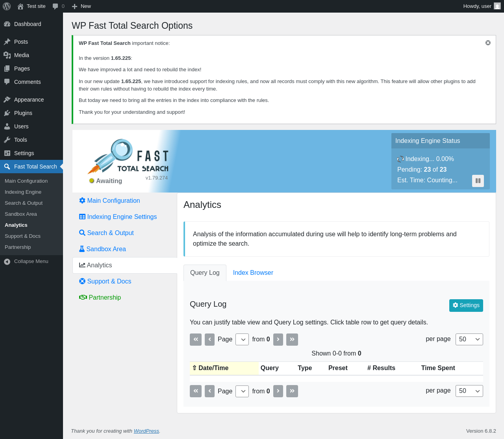Click the Fast Total Search rocket logo

click(x=128, y=156)
